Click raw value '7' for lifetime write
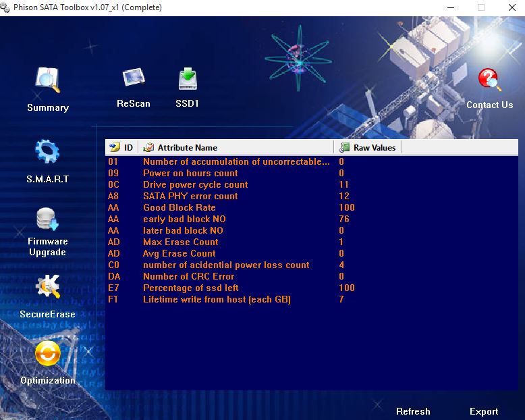The image size is (525, 420). (341, 299)
